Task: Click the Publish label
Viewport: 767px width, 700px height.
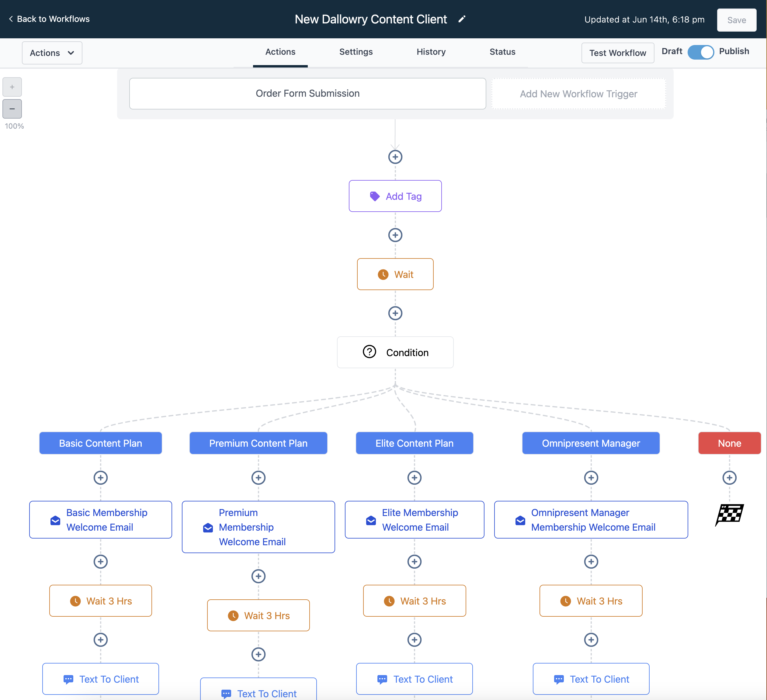Action: 734,51
